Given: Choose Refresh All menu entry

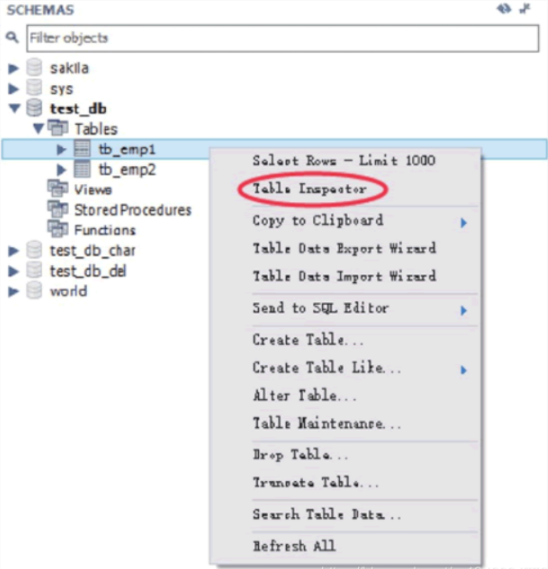Looking at the screenshot, I should coord(294,546).
